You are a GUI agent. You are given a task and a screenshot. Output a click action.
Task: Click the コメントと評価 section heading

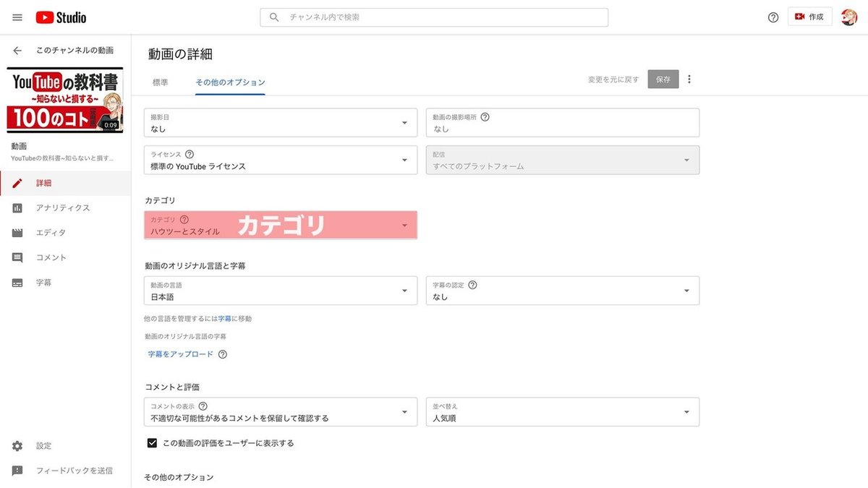tap(172, 388)
